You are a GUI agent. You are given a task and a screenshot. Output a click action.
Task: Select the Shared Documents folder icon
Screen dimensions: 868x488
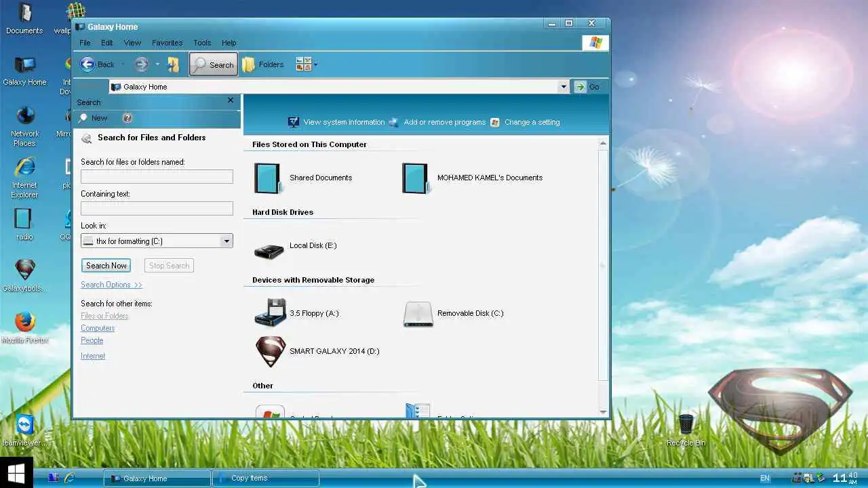(267, 178)
